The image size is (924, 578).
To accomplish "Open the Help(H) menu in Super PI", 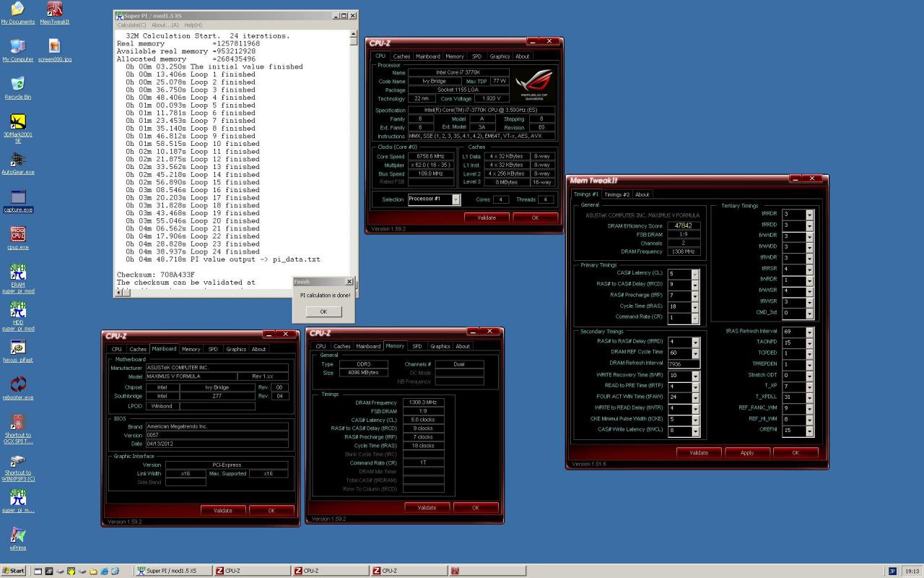I will click(x=193, y=25).
